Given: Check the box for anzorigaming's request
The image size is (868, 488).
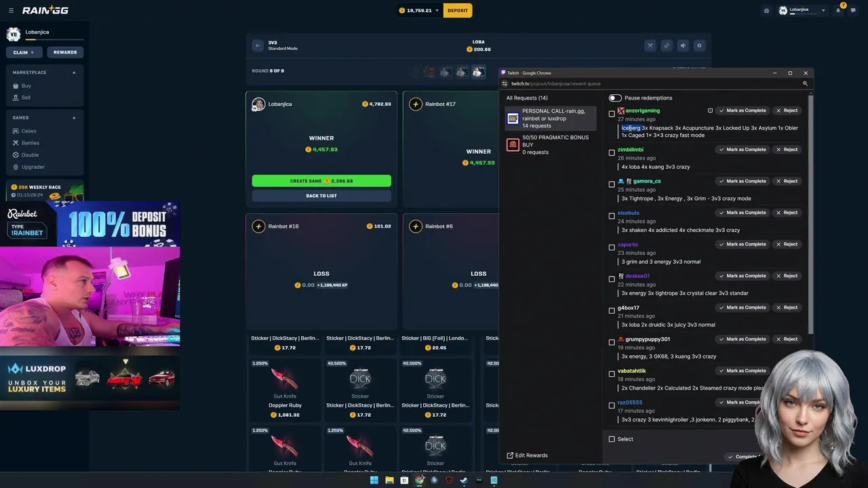Looking at the screenshot, I should coord(612,114).
